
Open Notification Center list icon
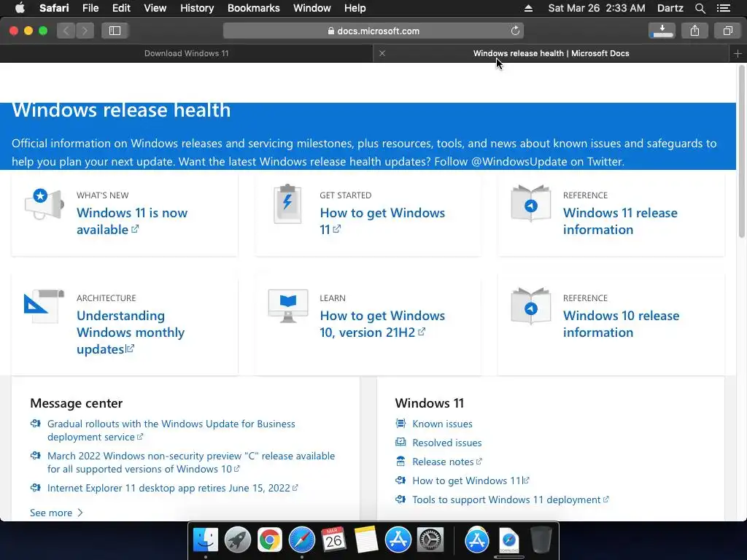(x=724, y=8)
